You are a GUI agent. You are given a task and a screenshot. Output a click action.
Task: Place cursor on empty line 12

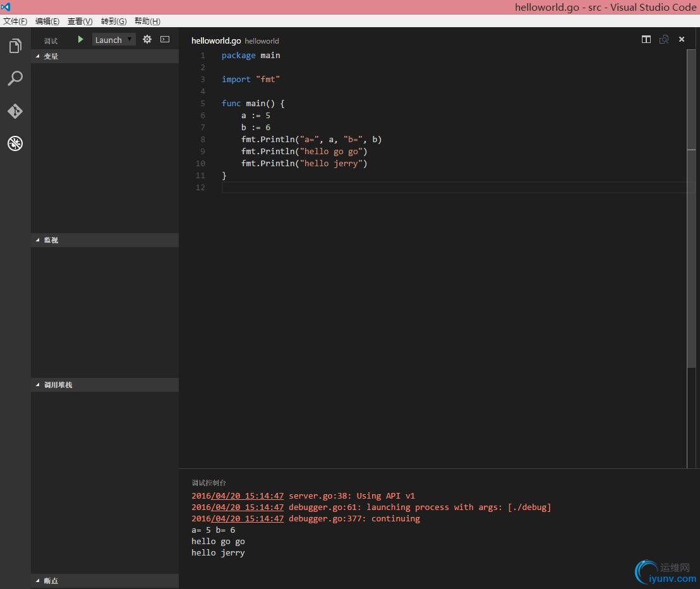pyautogui.click(x=454, y=188)
